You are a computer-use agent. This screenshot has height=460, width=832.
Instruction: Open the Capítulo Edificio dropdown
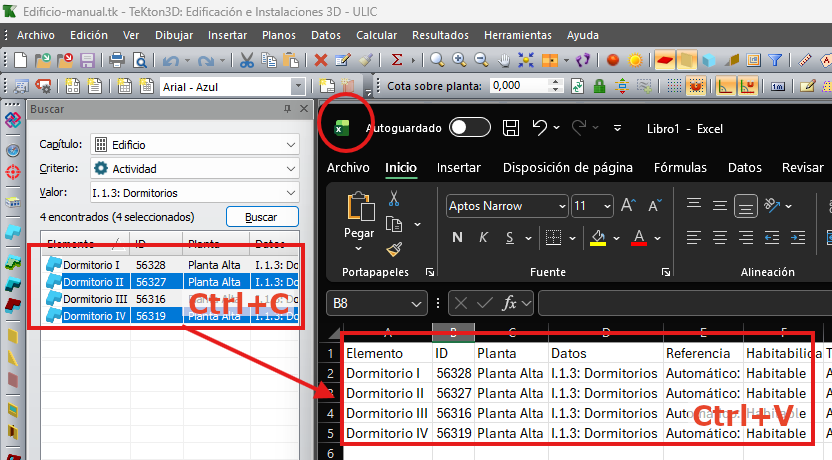click(195, 145)
